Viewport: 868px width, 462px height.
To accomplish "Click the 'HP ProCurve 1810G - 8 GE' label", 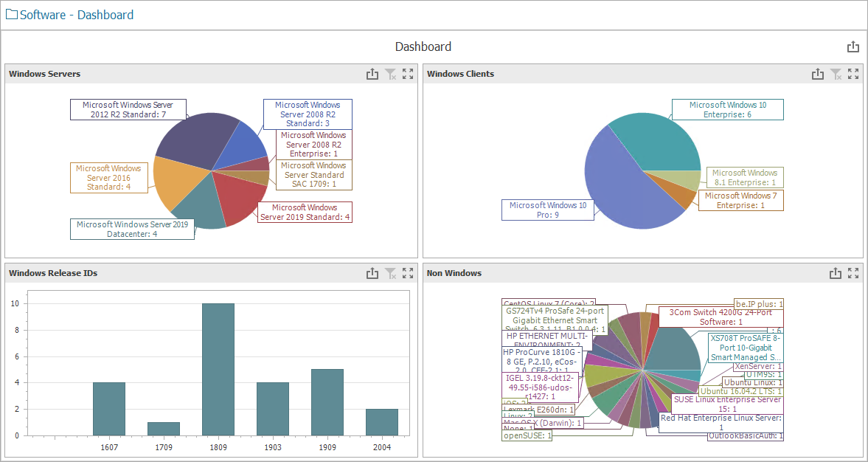I will coord(542,361).
